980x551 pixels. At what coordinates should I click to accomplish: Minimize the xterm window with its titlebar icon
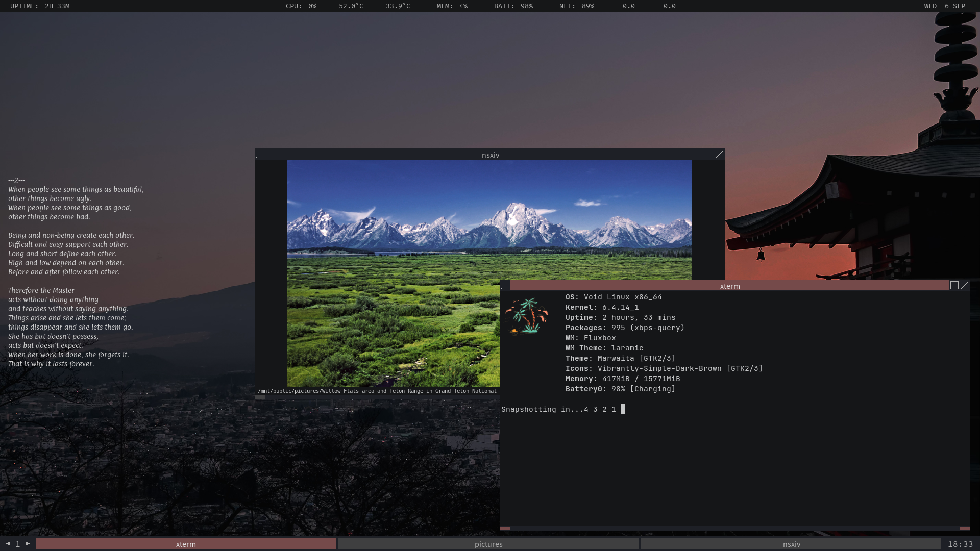click(505, 287)
